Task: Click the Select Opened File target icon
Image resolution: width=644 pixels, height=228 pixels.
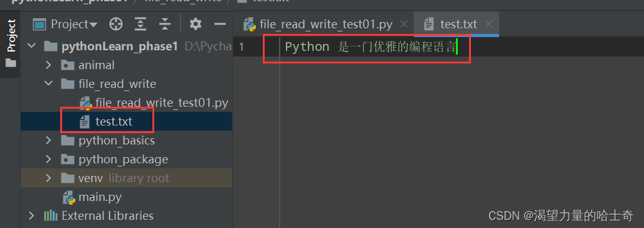Action: click(116, 24)
